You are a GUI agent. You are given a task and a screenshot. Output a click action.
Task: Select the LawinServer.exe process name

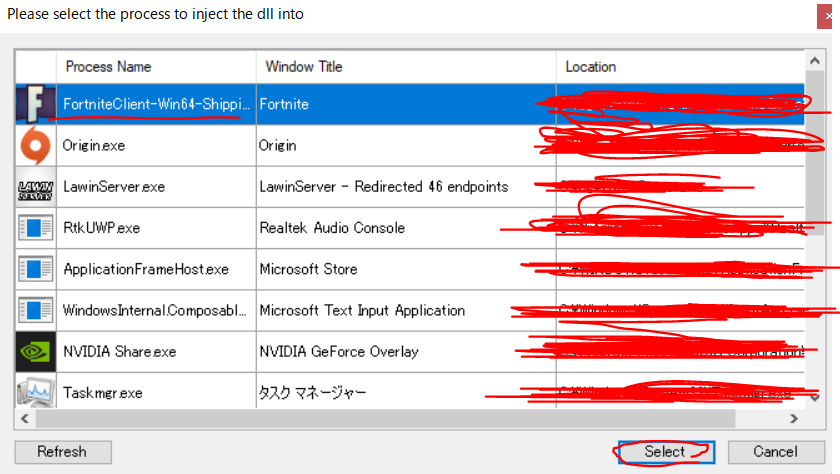114,187
